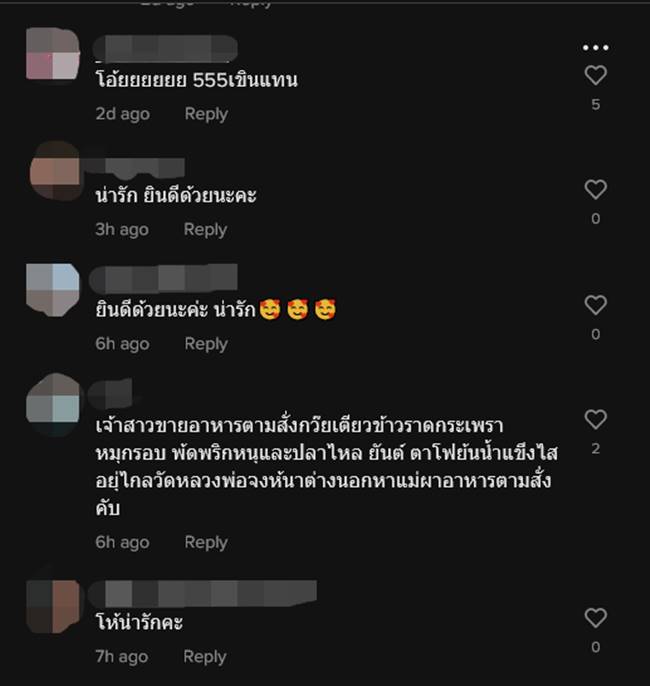Open the blurred username above the emoji comment
Viewport: 650px width, 686px height.
click(163, 278)
